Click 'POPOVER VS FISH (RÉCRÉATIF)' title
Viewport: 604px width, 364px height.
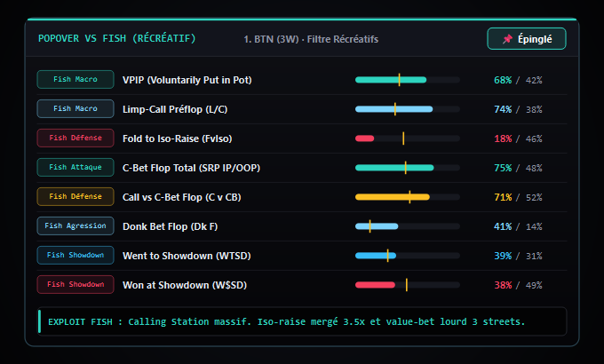[116, 38]
